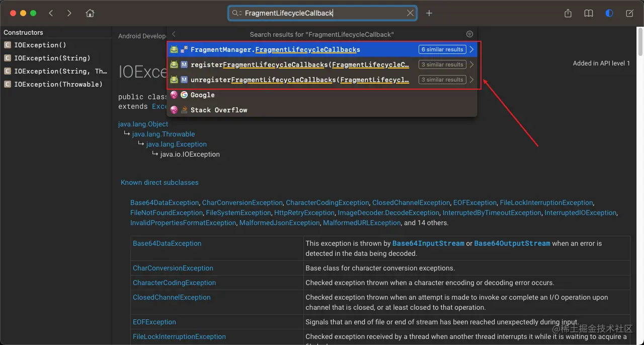The width and height of the screenshot is (644, 345).
Task: Open Base64OutputStream link in table
Action: 512,243
